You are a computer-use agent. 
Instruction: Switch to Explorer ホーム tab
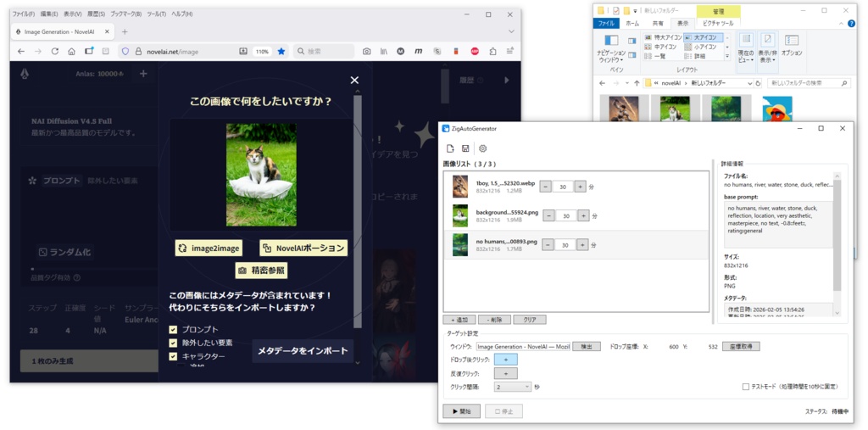(x=632, y=23)
